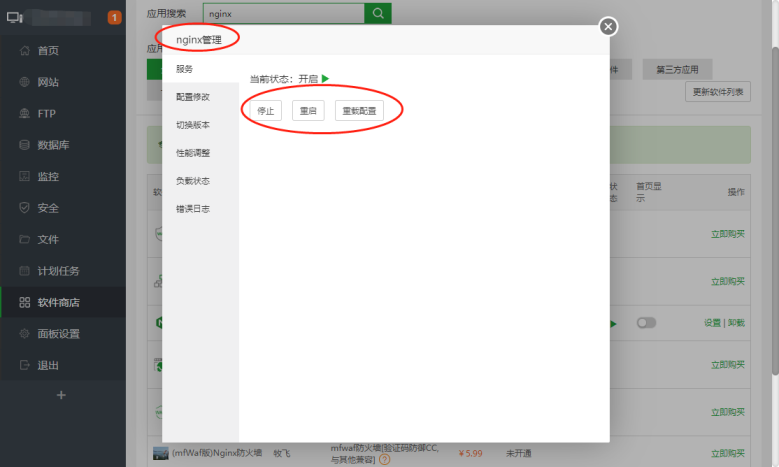Click the database icon beside 数据库
Screen dimensions: 779x467
click(x=24, y=145)
